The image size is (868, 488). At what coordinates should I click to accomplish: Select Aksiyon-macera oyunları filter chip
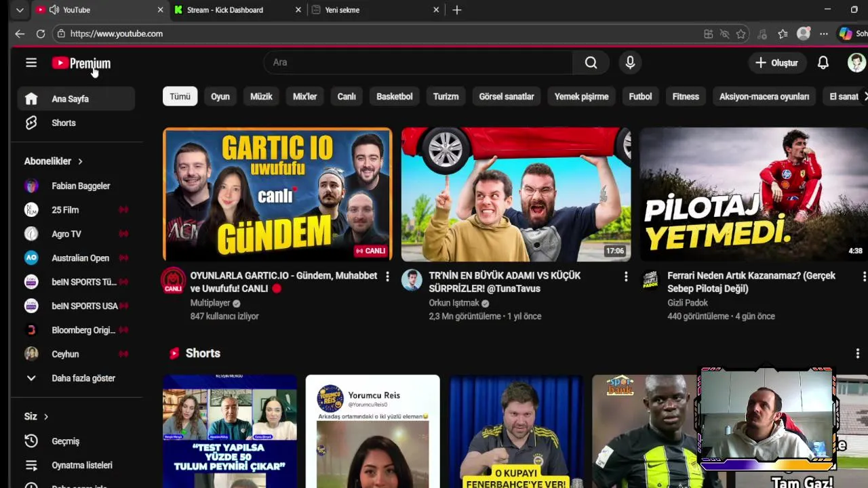point(764,96)
